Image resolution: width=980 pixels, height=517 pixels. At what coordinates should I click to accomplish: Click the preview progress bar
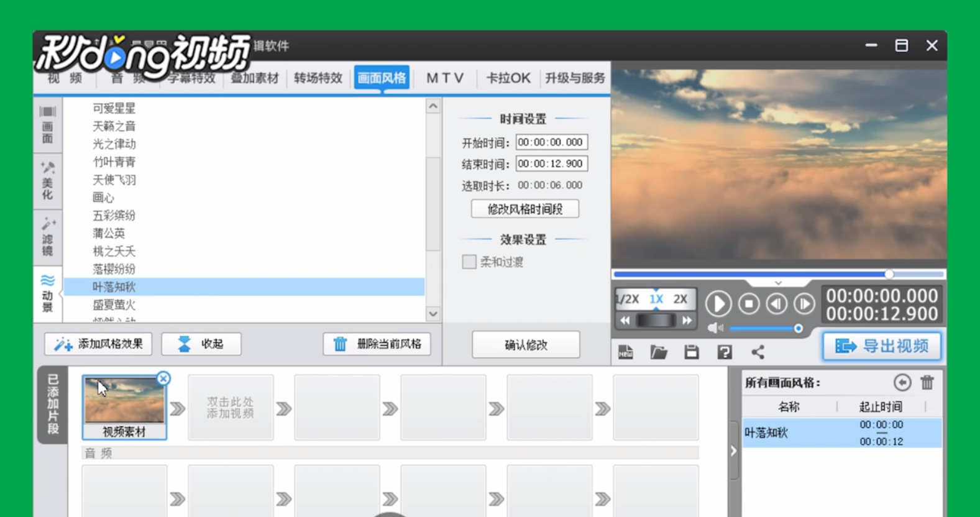point(779,274)
